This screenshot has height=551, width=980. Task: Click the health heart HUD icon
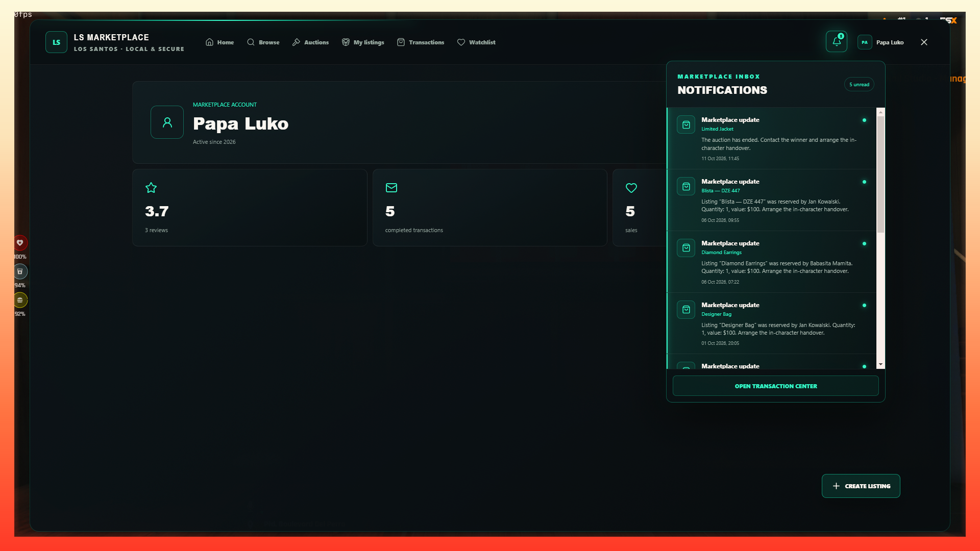[20, 243]
